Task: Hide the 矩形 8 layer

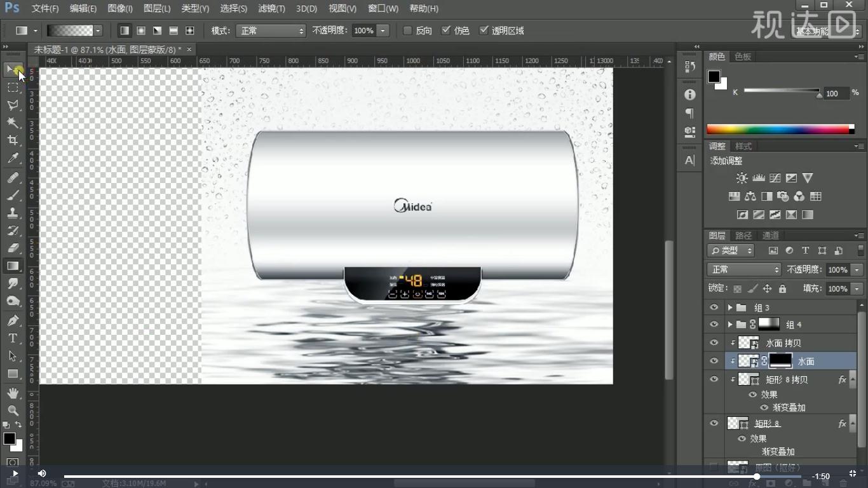Action: 714,423
